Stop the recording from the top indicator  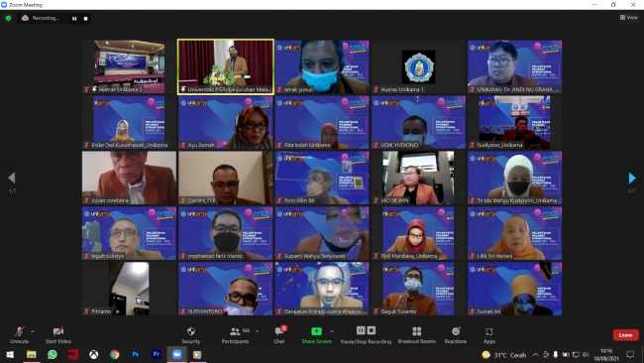85,19
